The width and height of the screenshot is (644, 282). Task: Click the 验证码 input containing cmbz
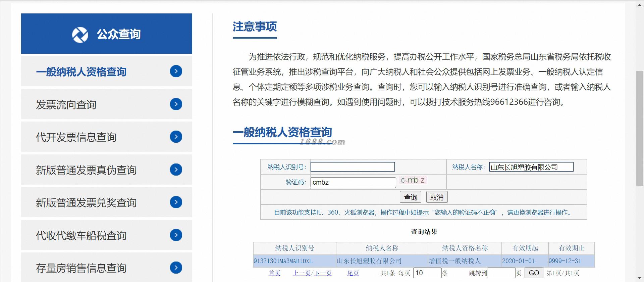click(x=353, y=182)
